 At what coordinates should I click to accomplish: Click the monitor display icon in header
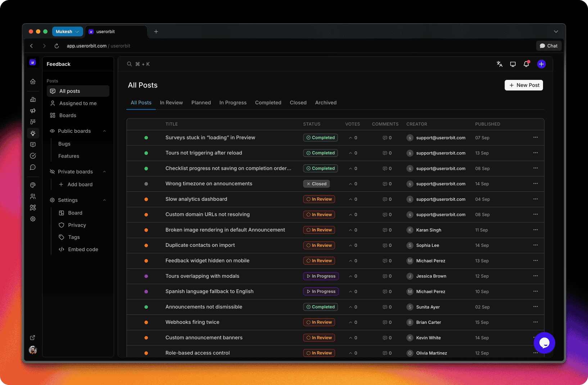point(513,64)
